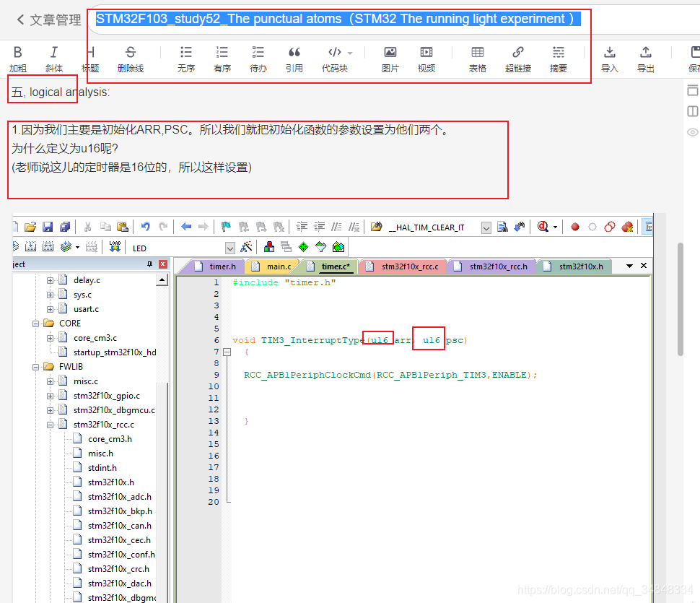The width and height of the screenshot is (700, 603).
Task: Collapse the CORE folder
Action: pyautogui.click(x=35, y=324)
